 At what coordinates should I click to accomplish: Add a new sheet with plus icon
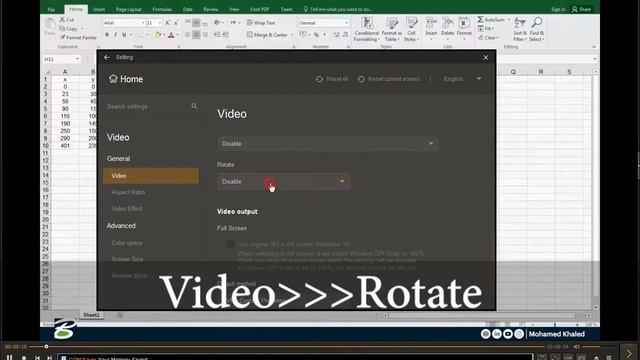120,315
